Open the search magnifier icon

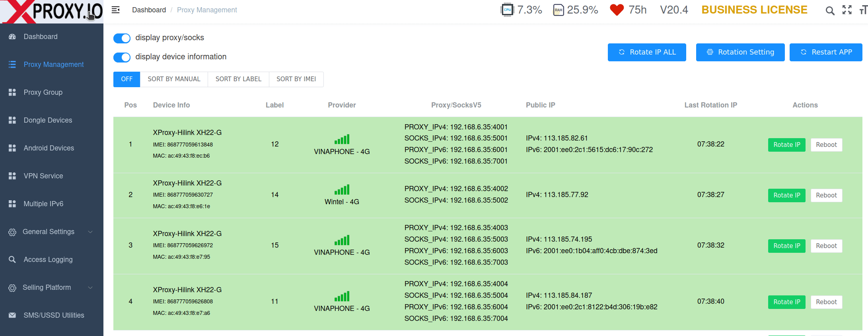[x=830, y=10]
